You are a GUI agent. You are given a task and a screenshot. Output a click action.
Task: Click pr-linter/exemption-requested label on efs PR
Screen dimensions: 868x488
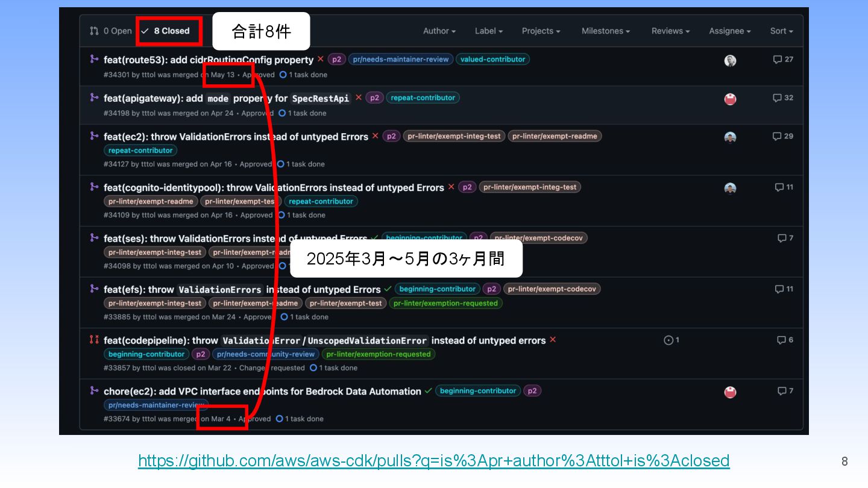[445, 304]
